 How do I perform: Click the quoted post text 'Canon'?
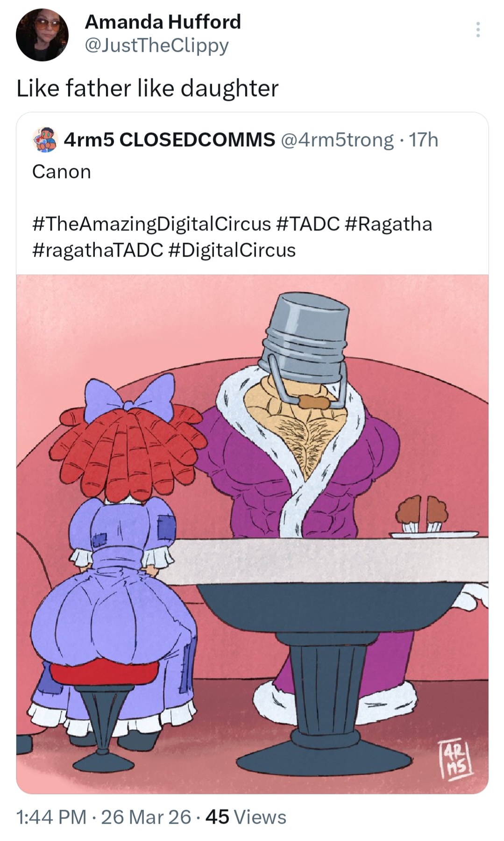point(62,172)
